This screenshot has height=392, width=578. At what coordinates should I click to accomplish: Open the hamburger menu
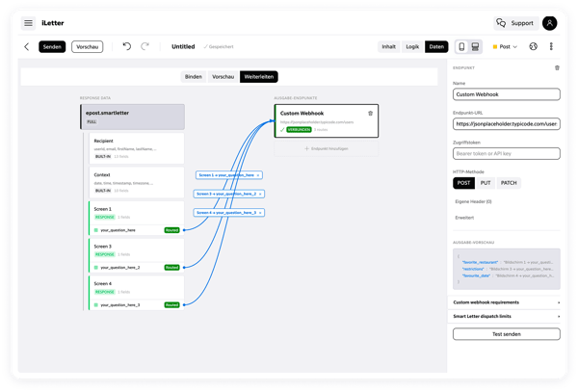(28, 23)
